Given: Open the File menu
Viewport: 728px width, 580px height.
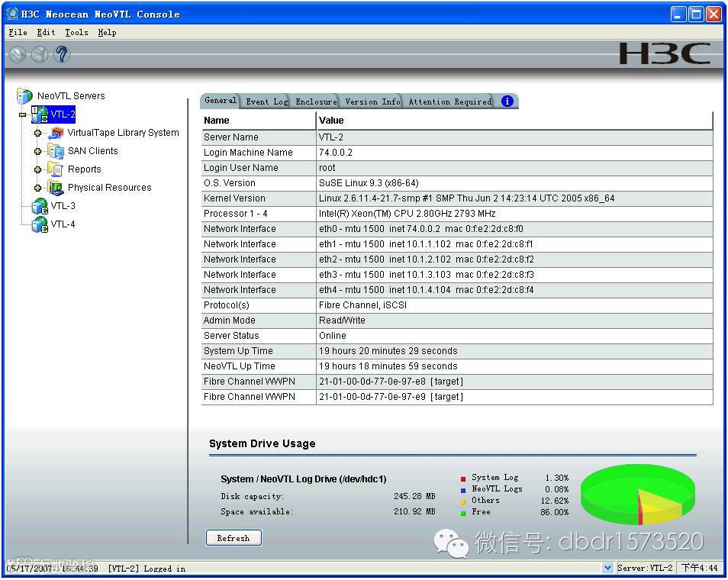Looking at the screenshot, I should [18, 33].
